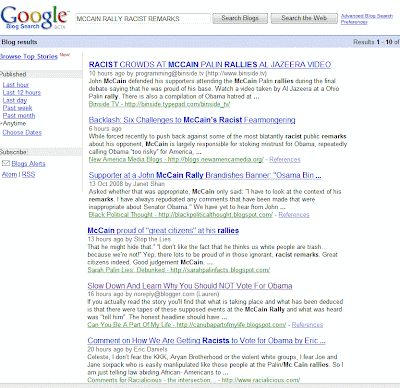Click the envelope icon beside Blogs Alerts
400x388 pixels.
pyautogui.click(x=6, y=163)
